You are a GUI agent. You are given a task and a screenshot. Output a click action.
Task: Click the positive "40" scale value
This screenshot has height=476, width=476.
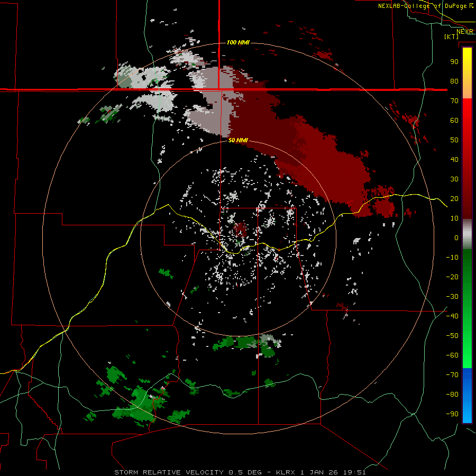coord(454,159)
